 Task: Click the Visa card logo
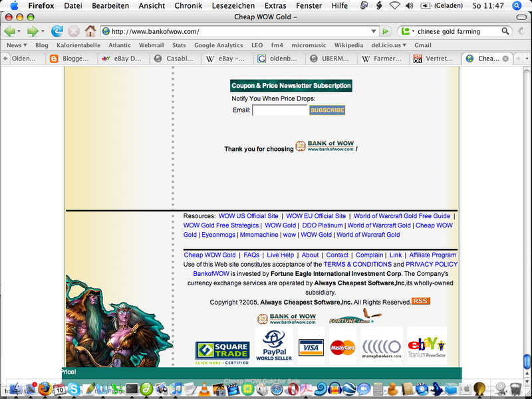[311, 347]
